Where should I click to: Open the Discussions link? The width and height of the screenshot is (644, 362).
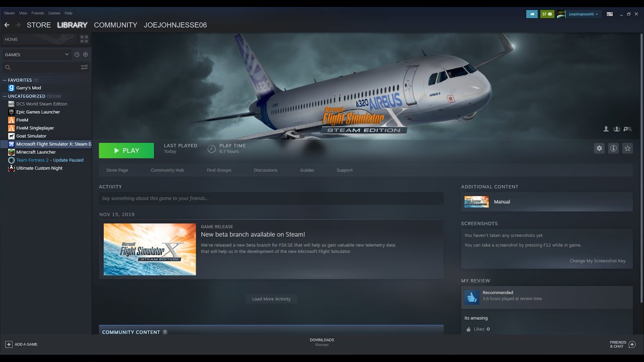point(266,170)
